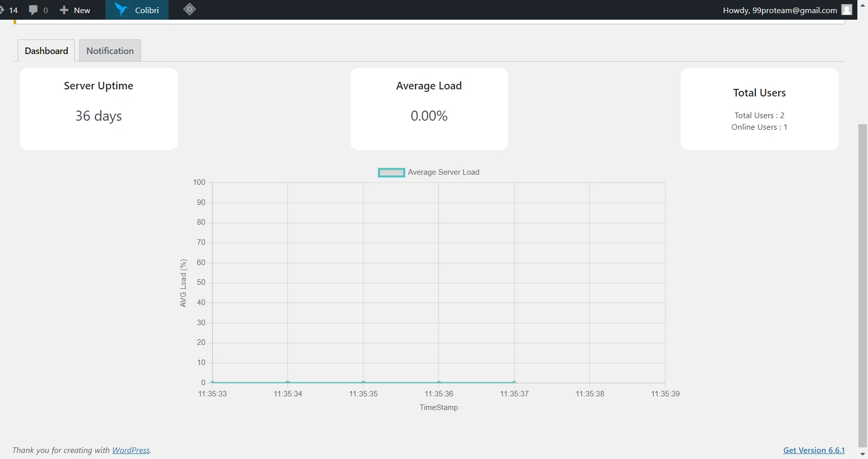This screenshot has width=868, height=459.
Task: Click the vertical scrollbar thumb
Action: click(x=863, y=283)
